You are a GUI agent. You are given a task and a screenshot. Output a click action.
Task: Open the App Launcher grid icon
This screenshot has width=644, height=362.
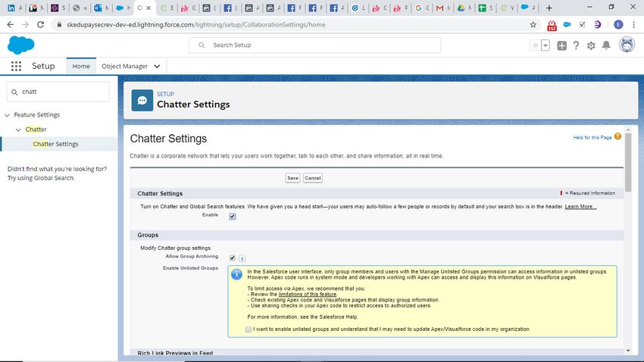point(16,66)
